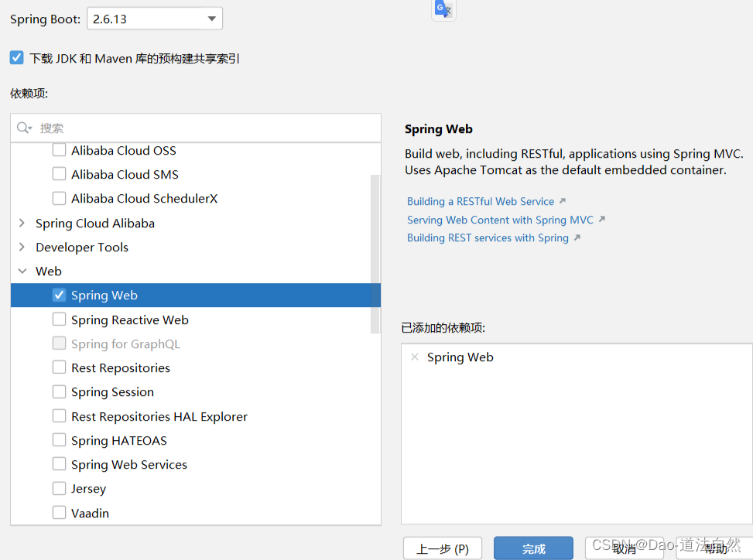753x560 pixels.
Task: Check the Vaadin checkbox
Action: coord(59,513)
